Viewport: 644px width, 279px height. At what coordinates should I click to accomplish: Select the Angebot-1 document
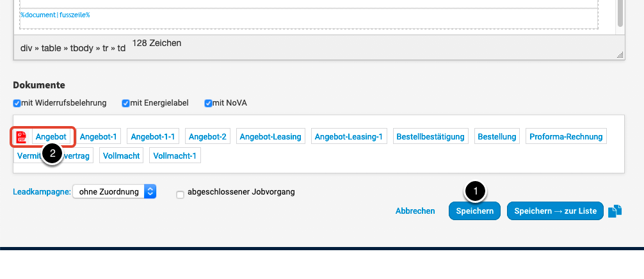coord(99,136)
